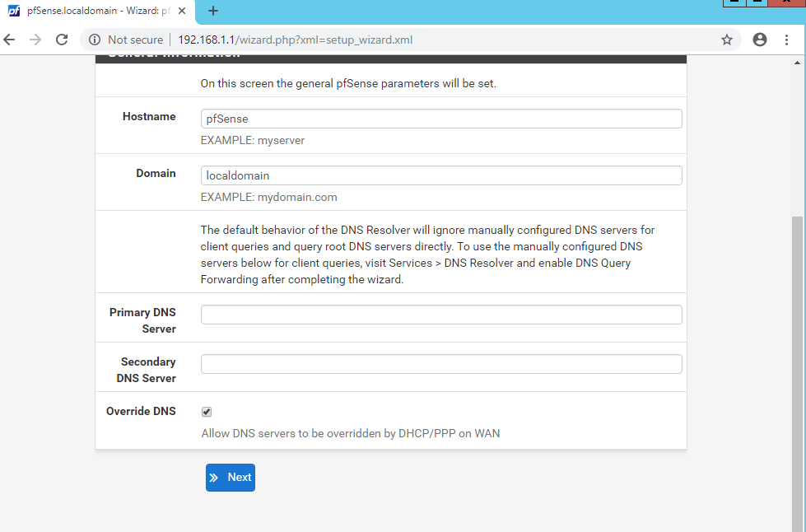
Task: Uncheck the Override DNS checkbox
Action: coord(207,412)
